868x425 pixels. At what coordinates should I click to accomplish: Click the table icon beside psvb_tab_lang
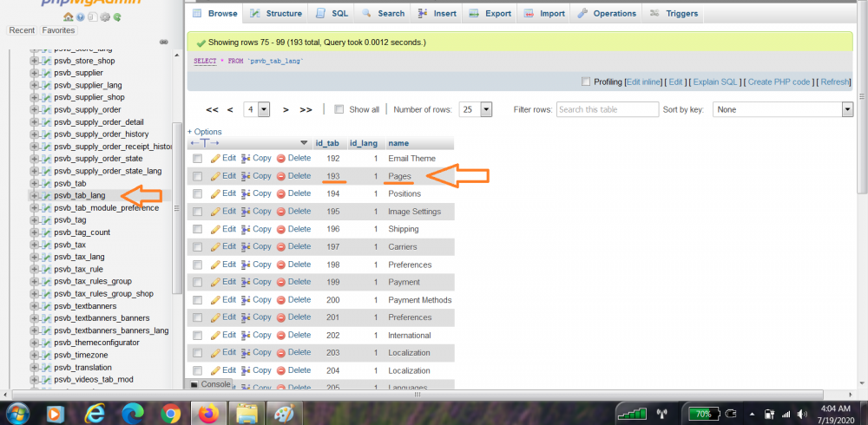pos(47,195)
